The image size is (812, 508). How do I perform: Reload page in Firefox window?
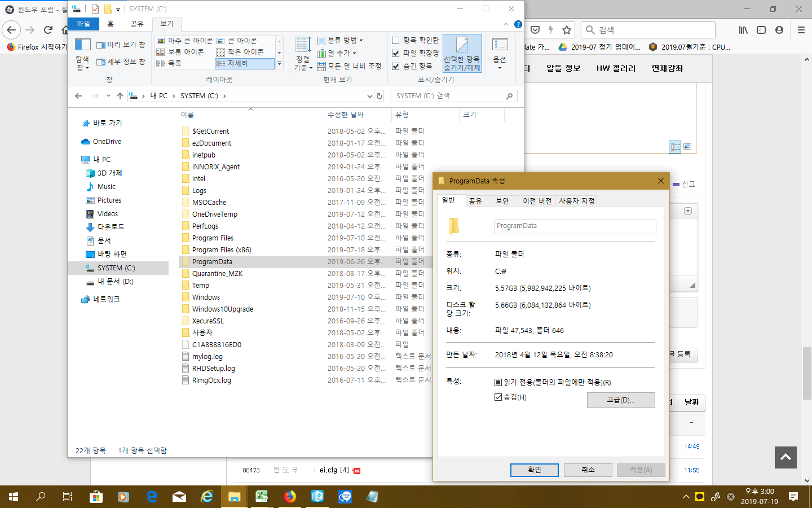point(48,30)
